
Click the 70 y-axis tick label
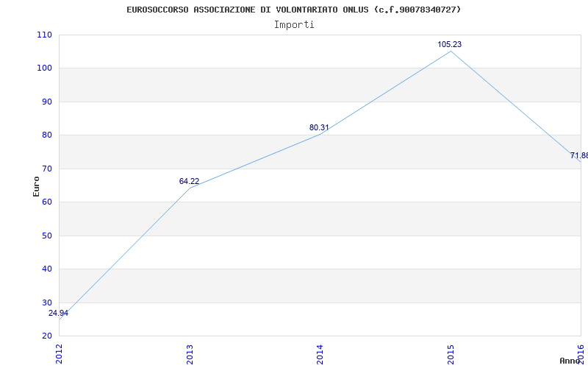[46, 169]
